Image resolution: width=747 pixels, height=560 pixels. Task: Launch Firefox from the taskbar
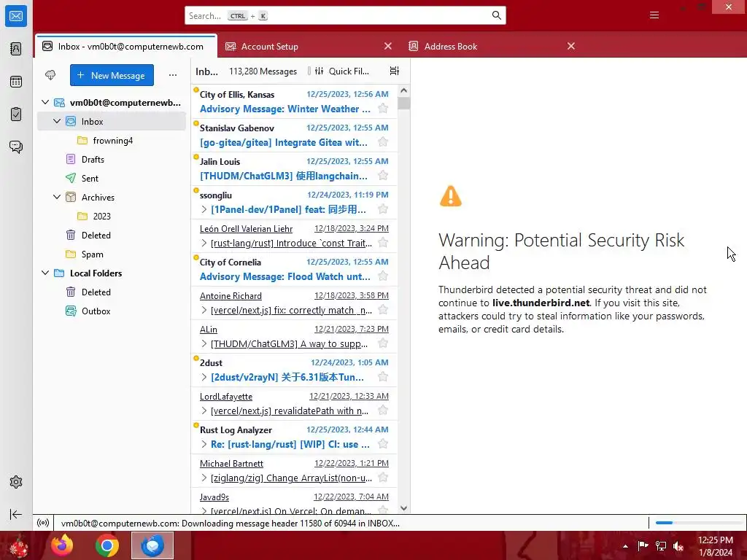pos(62,545)
